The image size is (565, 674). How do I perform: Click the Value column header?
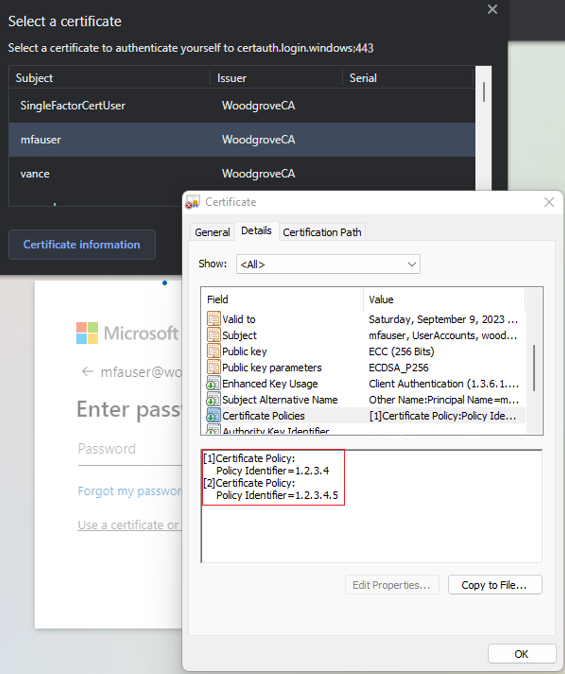[x=445, y=299]
